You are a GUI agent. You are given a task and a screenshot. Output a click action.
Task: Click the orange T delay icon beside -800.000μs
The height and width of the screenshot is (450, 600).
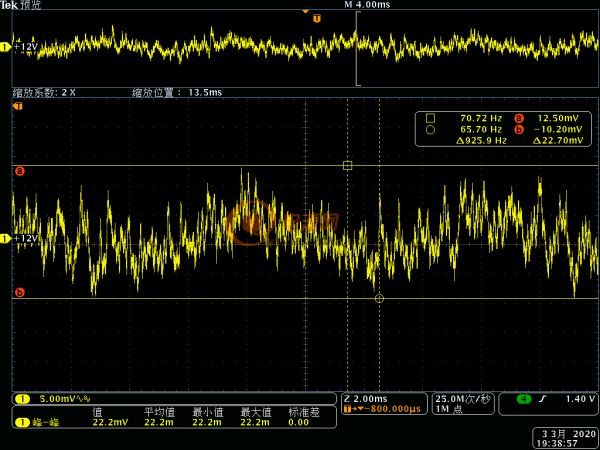tap(347, 409)
